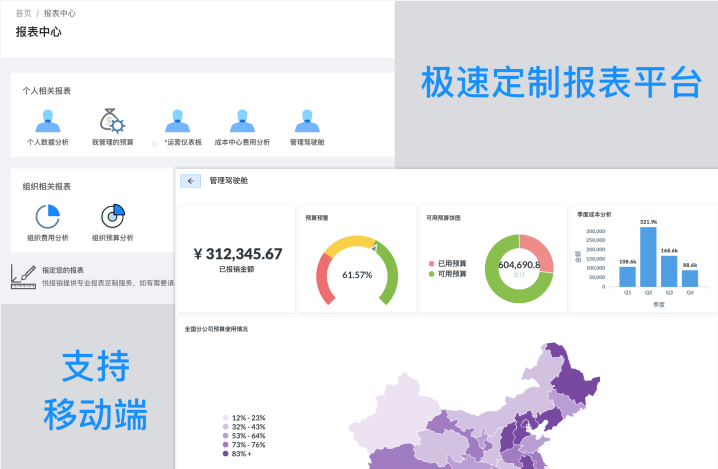Open 组织费用分析 pie chart icon
The height and width of the screenshot is (469, 718).
coord(48,215)
